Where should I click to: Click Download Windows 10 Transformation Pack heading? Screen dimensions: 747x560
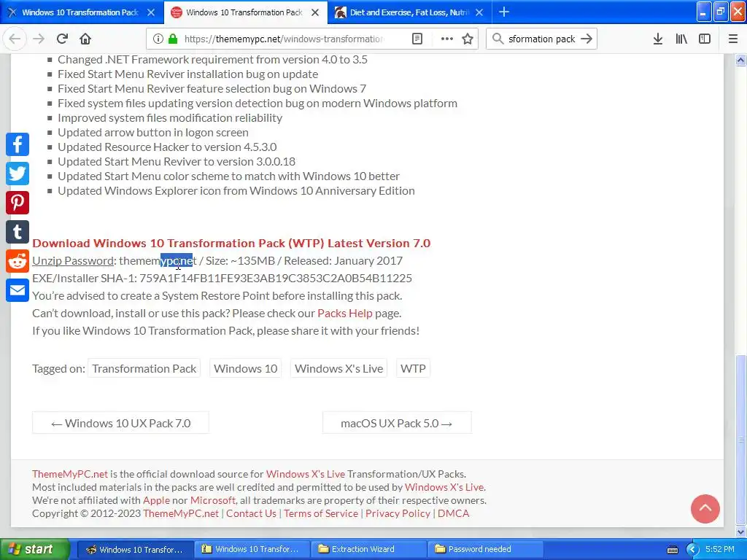click(x=231, y=244)
